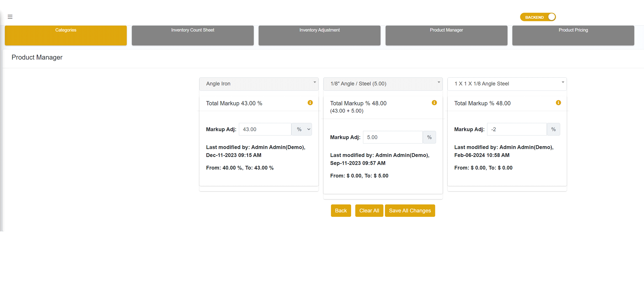Open the 1/8" Angle / Steel dropdown

pyautogui.click(x=383, y=84)
